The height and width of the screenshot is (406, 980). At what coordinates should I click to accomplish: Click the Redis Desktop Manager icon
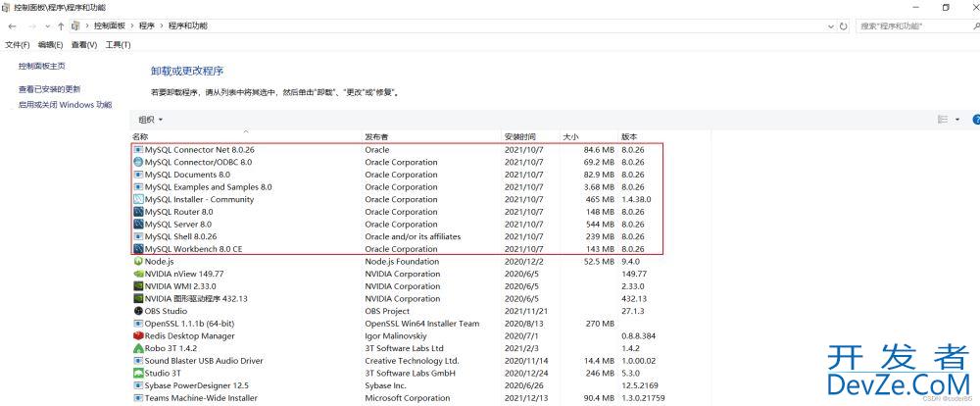(139, 336)
